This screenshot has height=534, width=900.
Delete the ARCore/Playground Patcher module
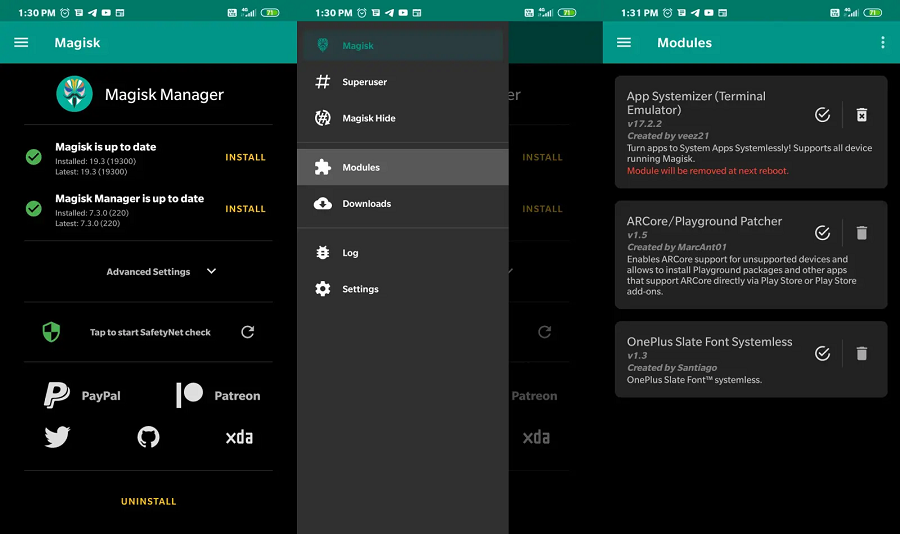tap(861, 233)
